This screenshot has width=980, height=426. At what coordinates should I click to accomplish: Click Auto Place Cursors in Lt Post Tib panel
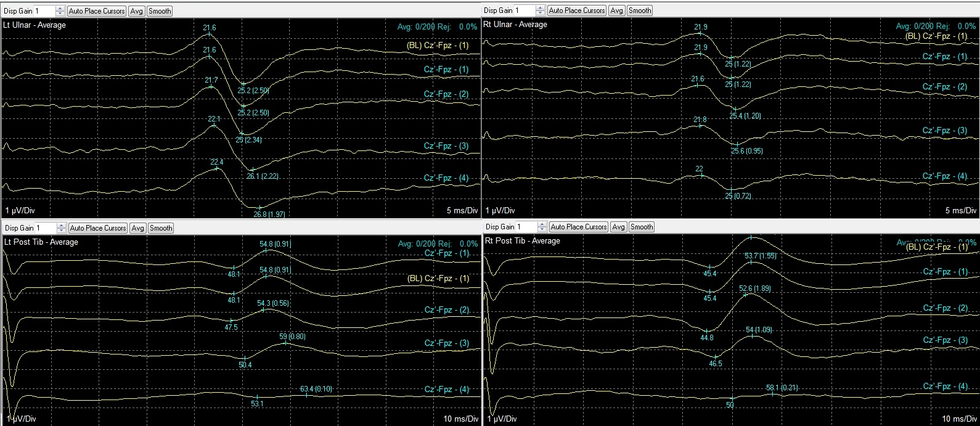pyautogui.click(x=98, y=228)
